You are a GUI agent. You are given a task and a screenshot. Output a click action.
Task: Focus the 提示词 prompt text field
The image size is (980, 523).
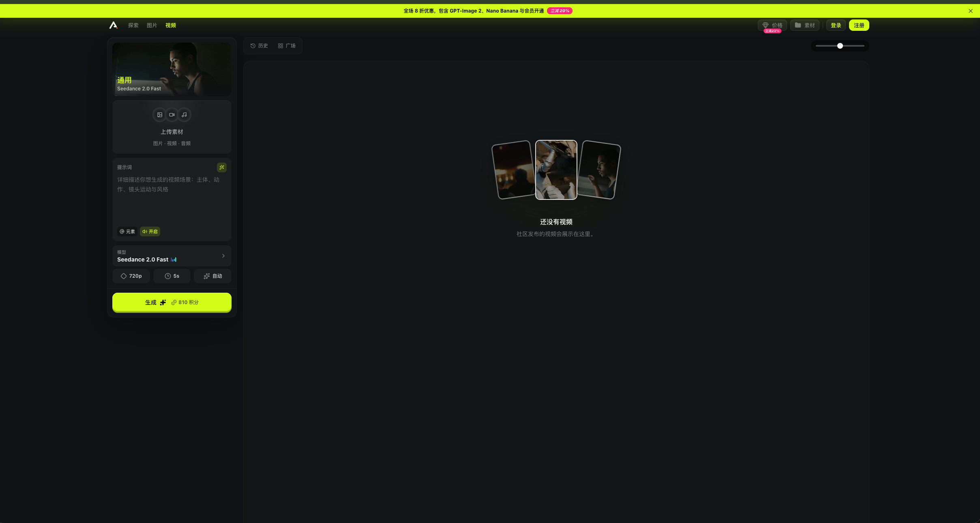(x=172, y=199)
